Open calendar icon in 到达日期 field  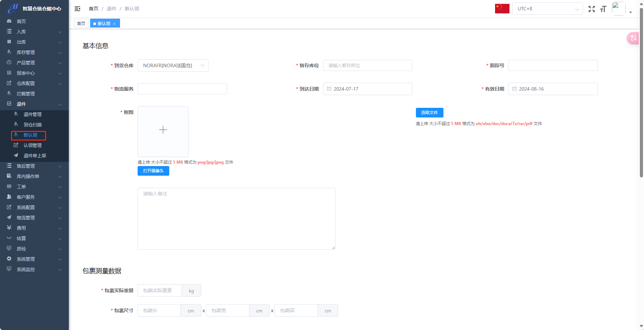pyautogui.click(x=329, y=89)
